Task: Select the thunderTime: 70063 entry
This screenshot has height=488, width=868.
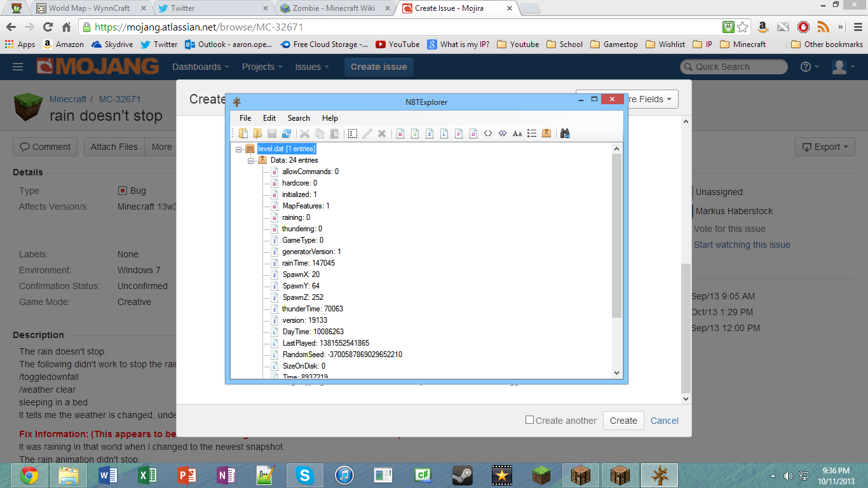Action: 313,309
